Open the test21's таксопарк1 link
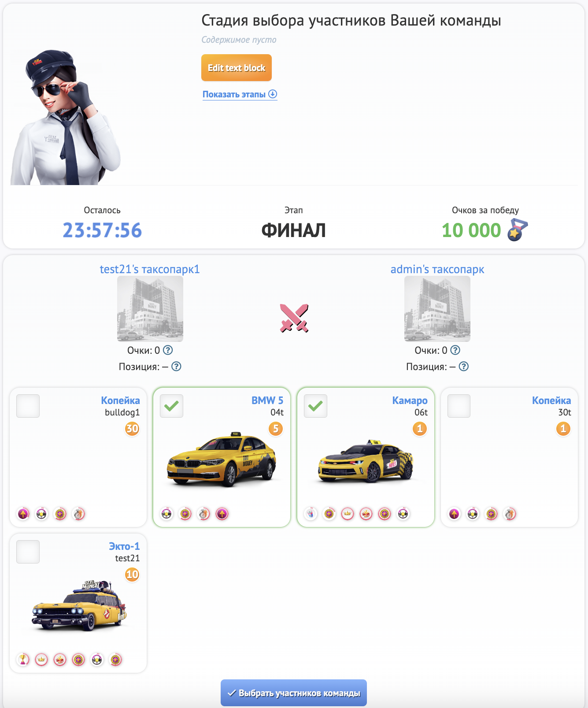 (150, 269)
